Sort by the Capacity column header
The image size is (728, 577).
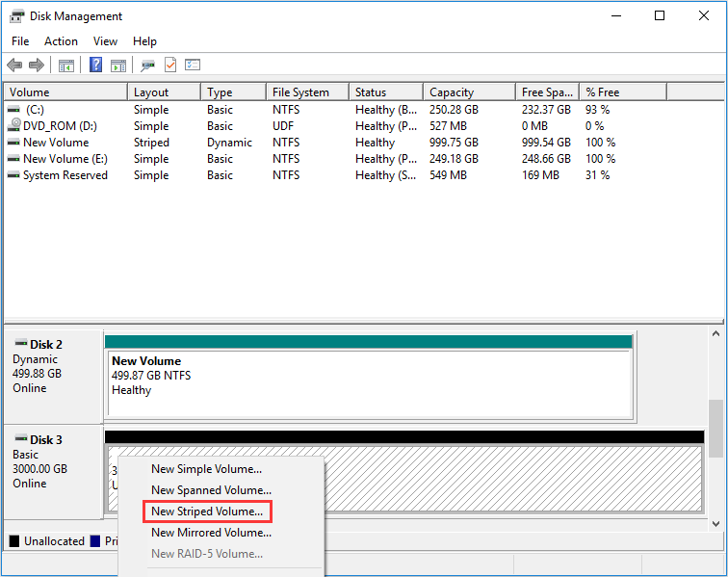pyautogui.click(x=452, y=92)
